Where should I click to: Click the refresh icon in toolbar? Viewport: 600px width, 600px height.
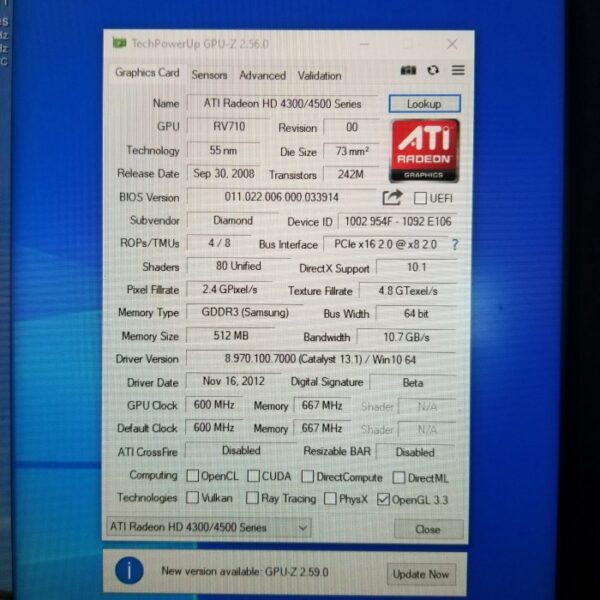click(x=433, y=71)
